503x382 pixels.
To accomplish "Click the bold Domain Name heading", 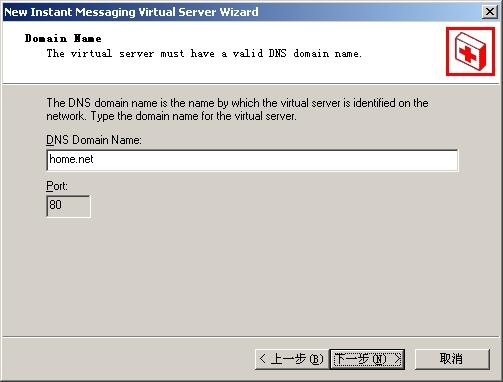I will (63, 38).
